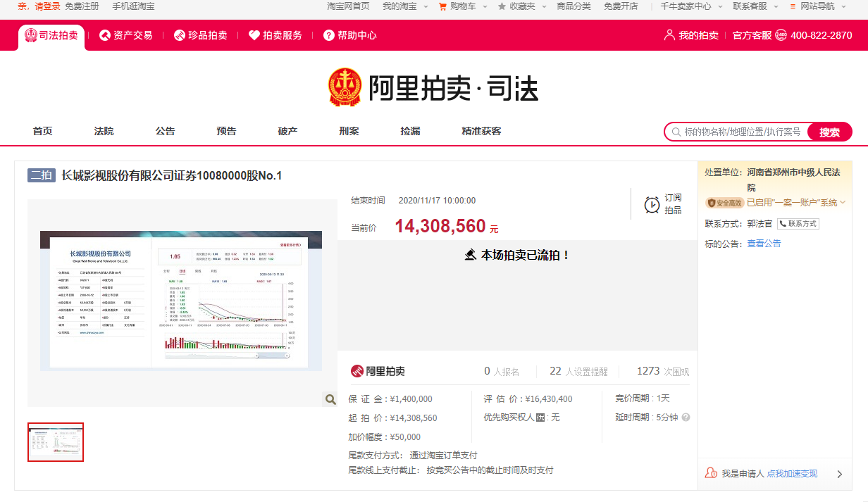
Task: Click the 阿里拍卖·司法 court emblem logo
Action: click(345, 88)
